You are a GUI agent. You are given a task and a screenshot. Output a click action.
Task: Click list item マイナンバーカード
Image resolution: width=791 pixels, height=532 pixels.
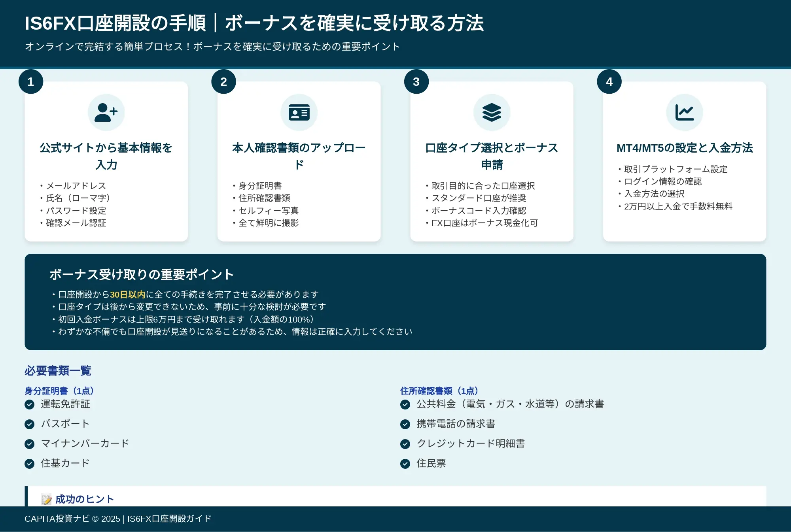(85, 444)
